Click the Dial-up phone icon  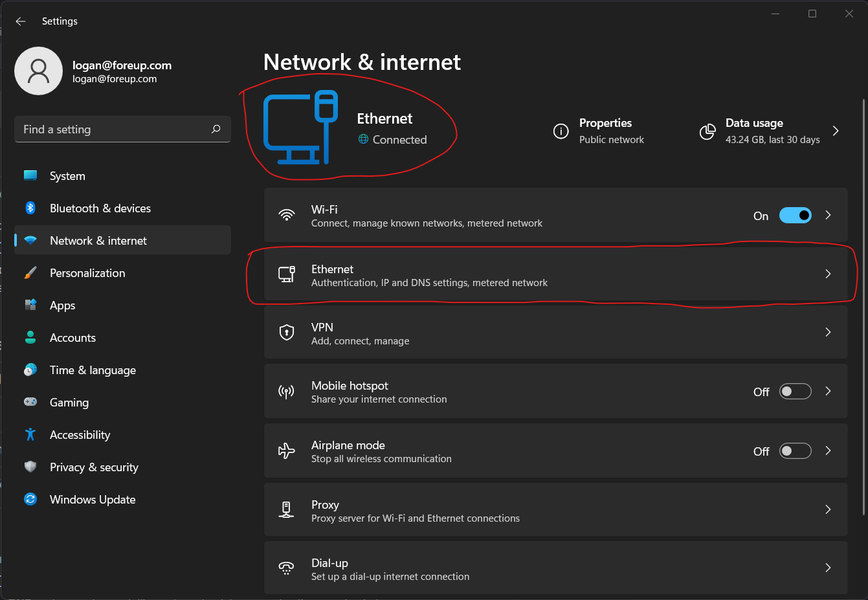coord(287,568)
